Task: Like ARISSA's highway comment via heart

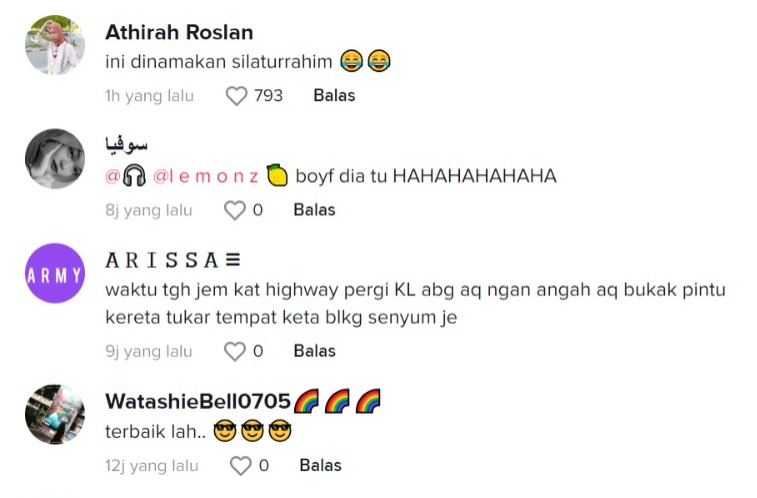Action: 235,351
